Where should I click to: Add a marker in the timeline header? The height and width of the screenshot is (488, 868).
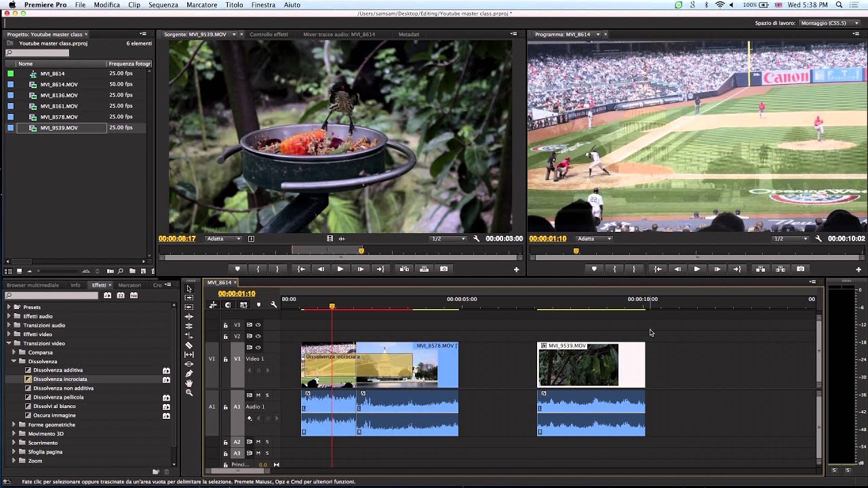258,305
